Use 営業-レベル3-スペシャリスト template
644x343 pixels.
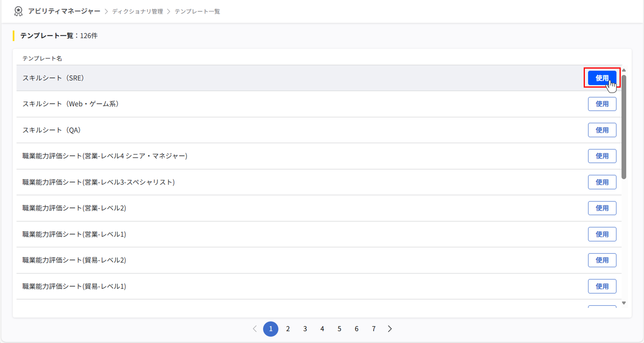(602, 182)
